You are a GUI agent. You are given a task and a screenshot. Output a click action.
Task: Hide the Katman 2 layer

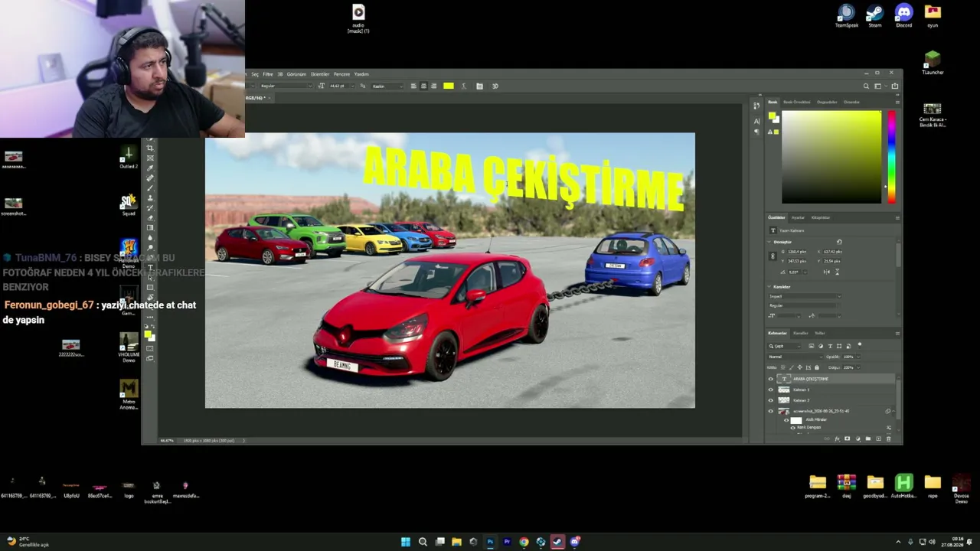tap(771, 400)
